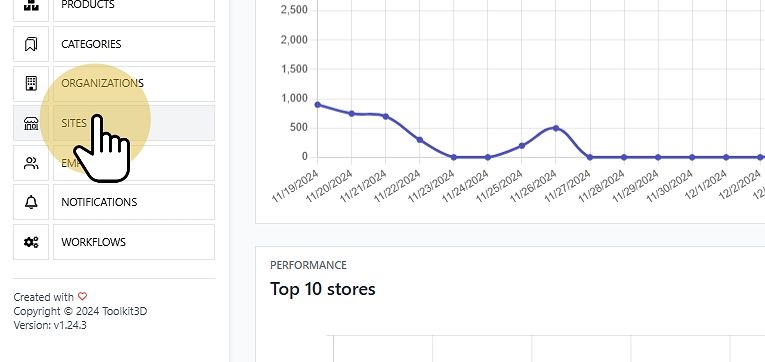
Task: Click the Sites storefront icon
Action: (31, 123)
